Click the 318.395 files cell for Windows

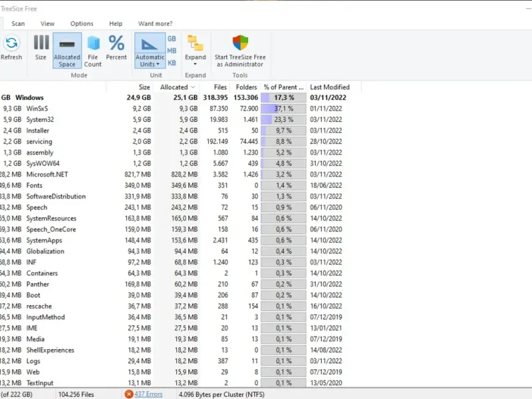[215, 98]
